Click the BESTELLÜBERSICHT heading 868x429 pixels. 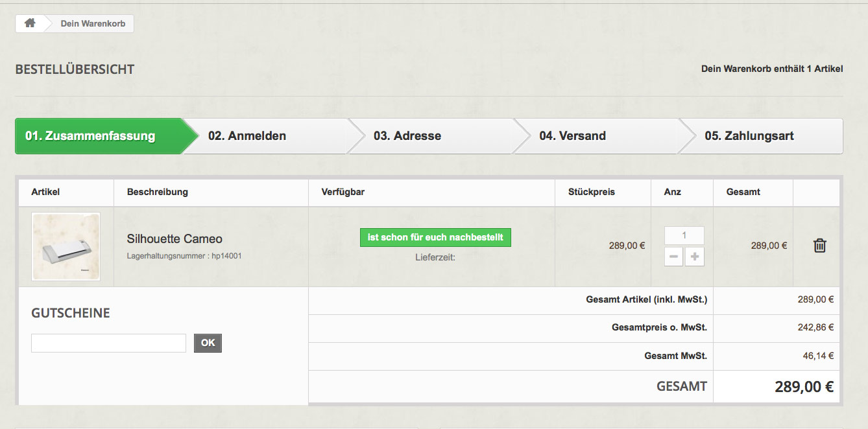pyautogui.click(x=75, y=69)
